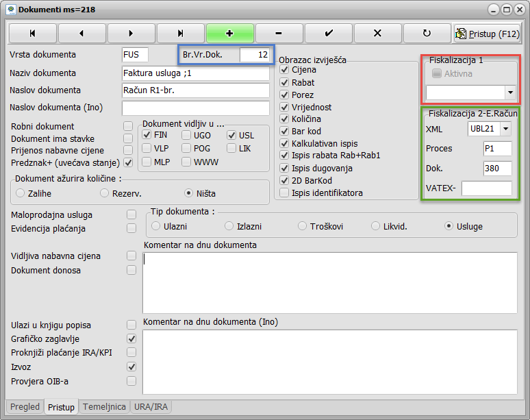
Task: Switch to the Pregled tab
Action: pos(25,407)
